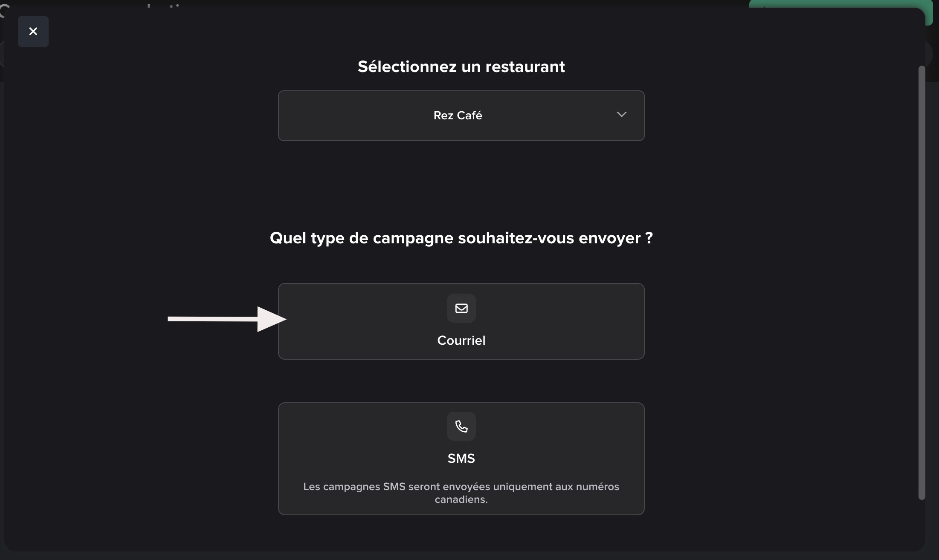Click the phone icon for SMS
Screen dimensions: 939x560
click(461, 426)
